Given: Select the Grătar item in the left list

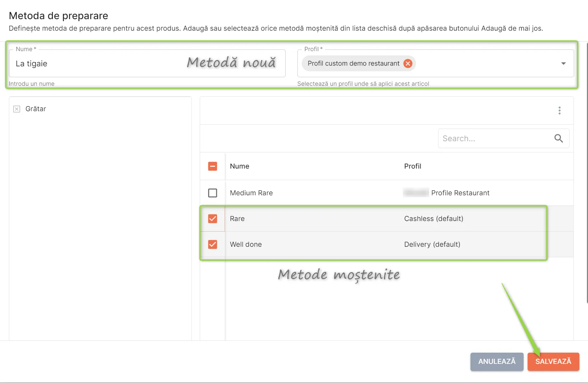Looking at the screenshot, I should pyautogui.click(x=36, y=109).
